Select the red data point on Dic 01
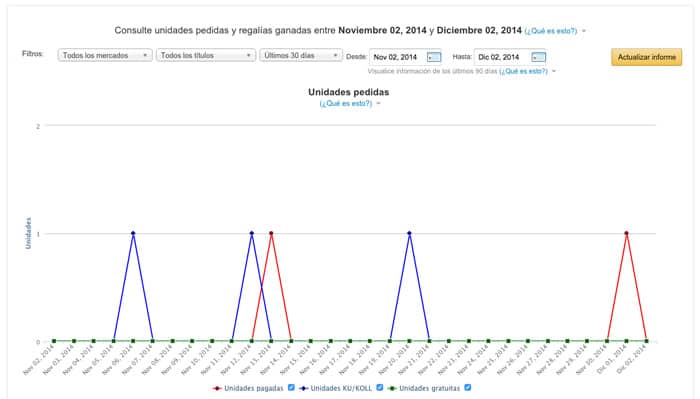The height and width of the screenshot is (399, 700). [626, 233]
